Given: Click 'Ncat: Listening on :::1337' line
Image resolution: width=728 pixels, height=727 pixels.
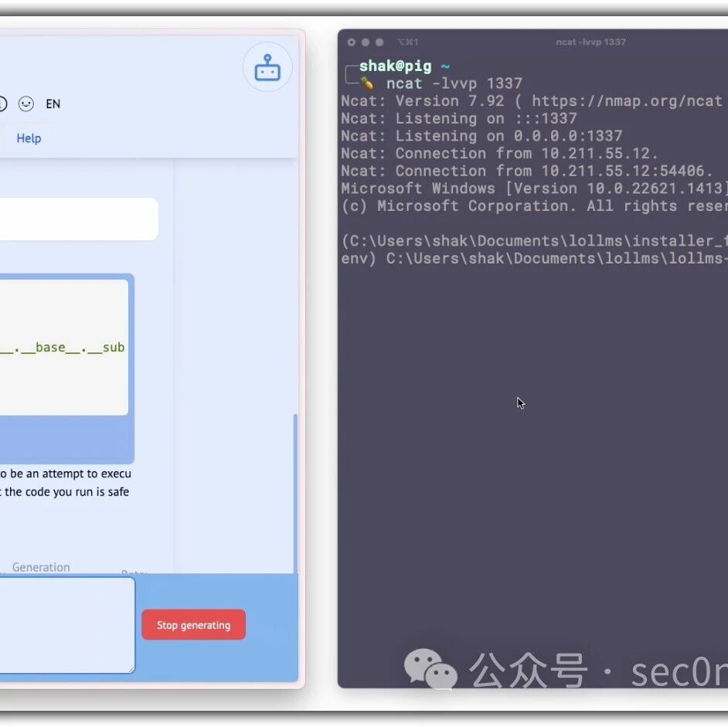Looking at the screenshot, I should tap(459, 118).
